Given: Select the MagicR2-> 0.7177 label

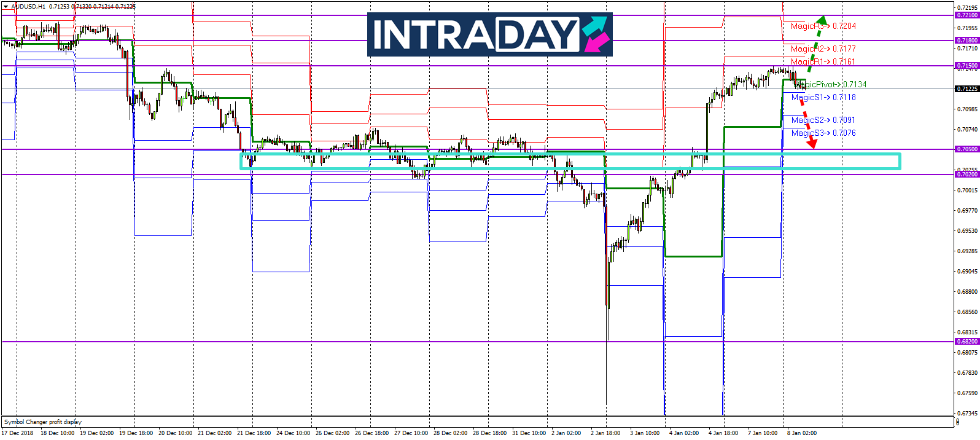Looking at the screenshot, I should 823,49.
